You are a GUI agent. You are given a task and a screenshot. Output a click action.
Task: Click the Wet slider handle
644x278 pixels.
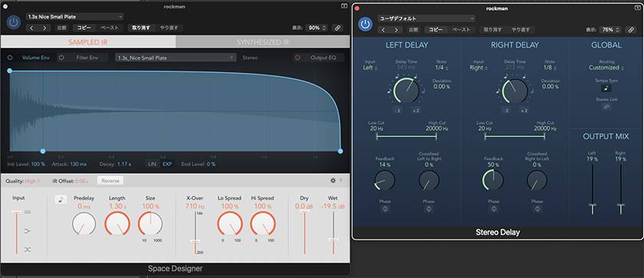point(333,240)
